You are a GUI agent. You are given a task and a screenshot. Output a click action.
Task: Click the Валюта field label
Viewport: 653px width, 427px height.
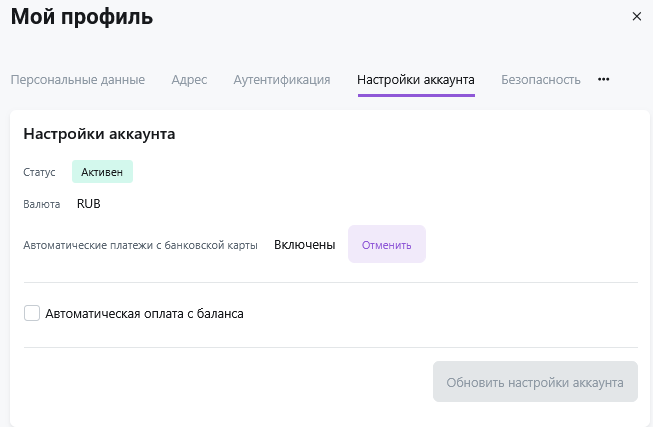(x=41, y=204)
